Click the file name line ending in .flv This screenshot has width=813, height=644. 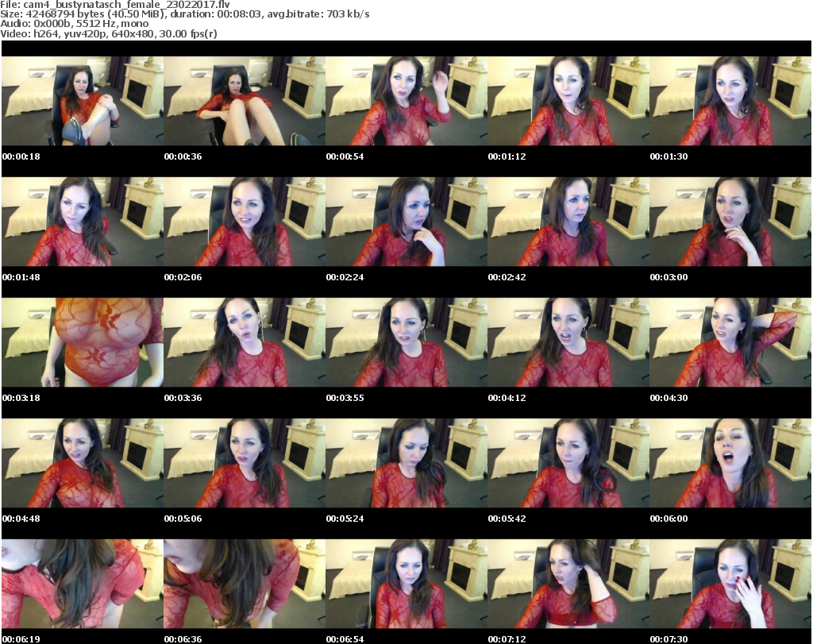point(115,4)
